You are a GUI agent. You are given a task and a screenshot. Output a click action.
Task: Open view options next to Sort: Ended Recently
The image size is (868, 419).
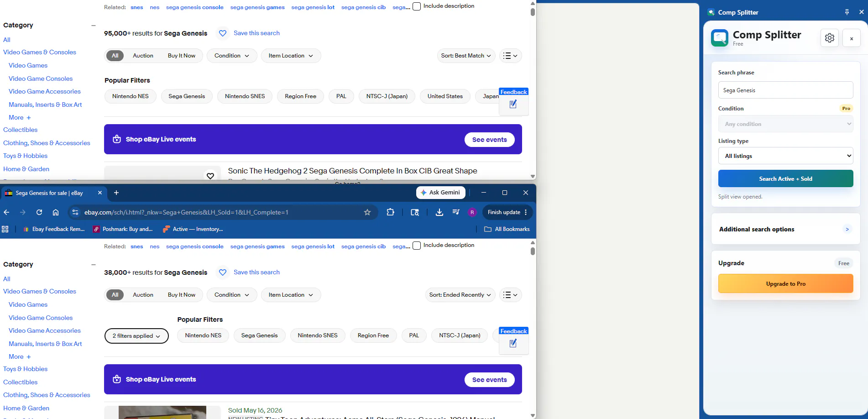510,295
